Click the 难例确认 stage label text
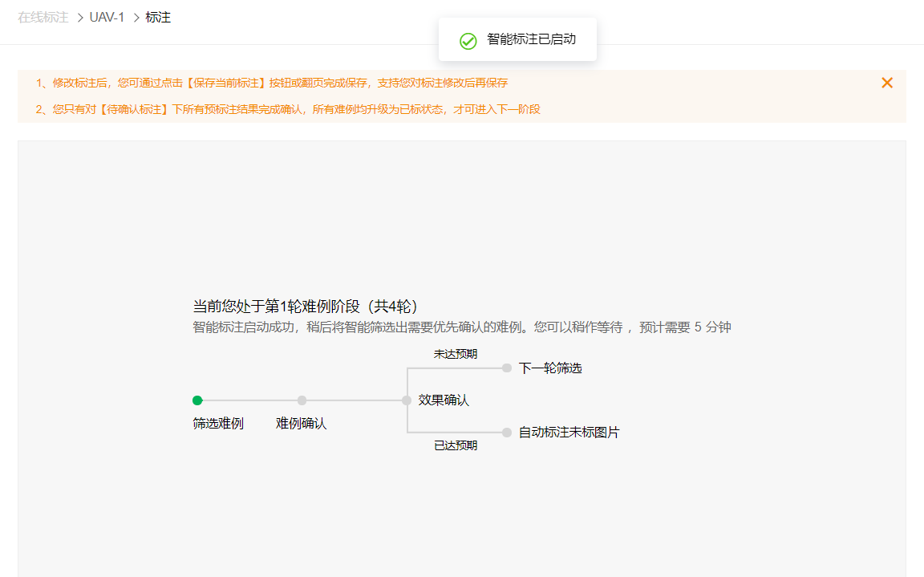This screenshot has width=924, height=577. [301, 423]
